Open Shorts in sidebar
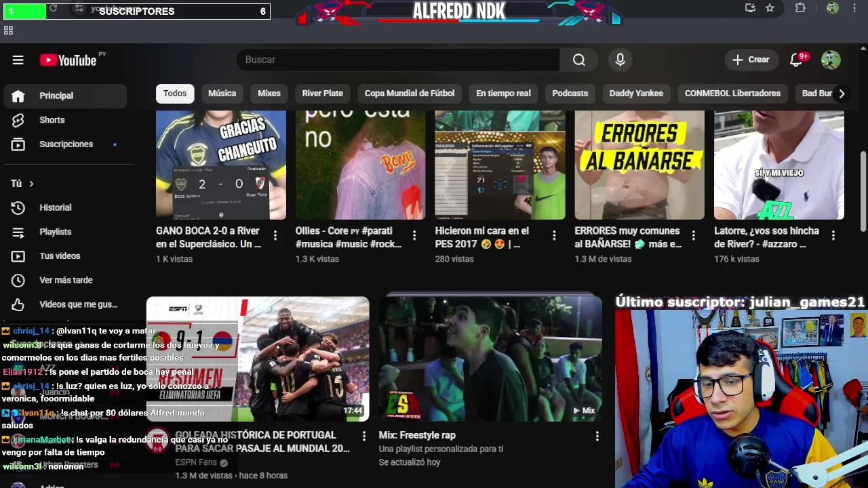The width and height of the screenshot is (868, 488). point(64,120)
